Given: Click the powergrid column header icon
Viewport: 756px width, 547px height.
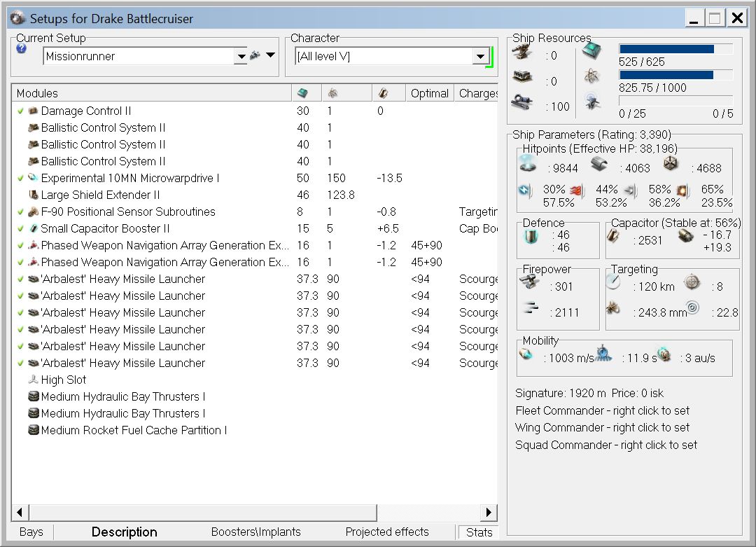Looking at the screenshot, I should 333,93.
